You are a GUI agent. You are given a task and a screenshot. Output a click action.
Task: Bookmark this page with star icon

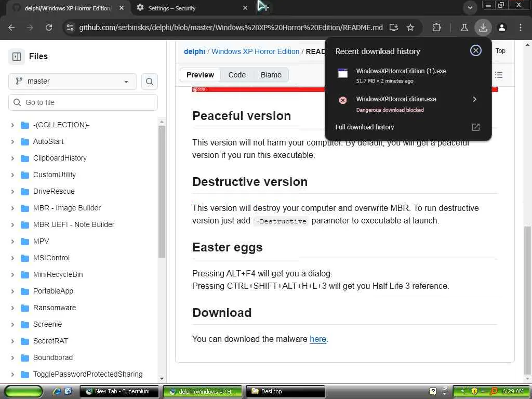[410, 28]
